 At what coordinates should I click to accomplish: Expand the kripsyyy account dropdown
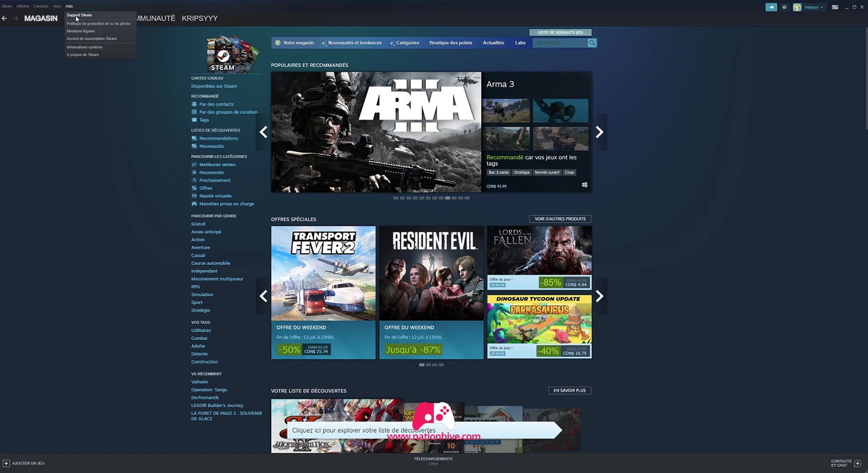822,8
